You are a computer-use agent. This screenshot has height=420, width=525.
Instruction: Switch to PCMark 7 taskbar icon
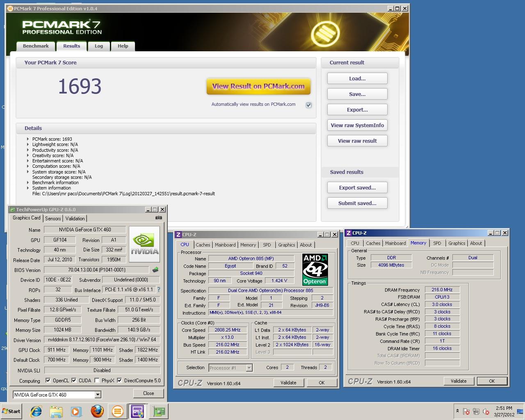coord(117,411)
